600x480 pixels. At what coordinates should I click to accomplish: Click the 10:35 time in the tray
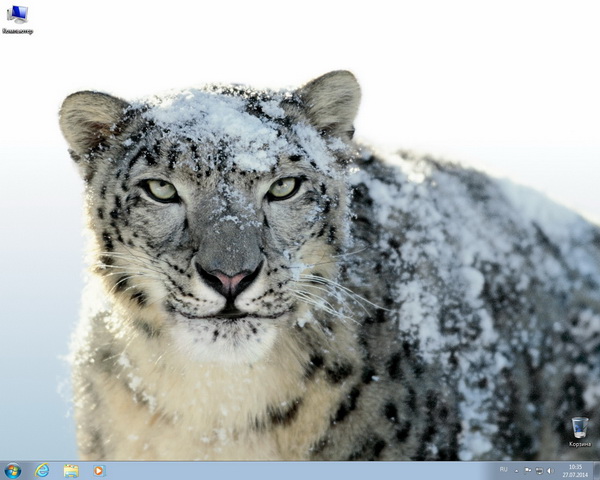tap(575, 466)
